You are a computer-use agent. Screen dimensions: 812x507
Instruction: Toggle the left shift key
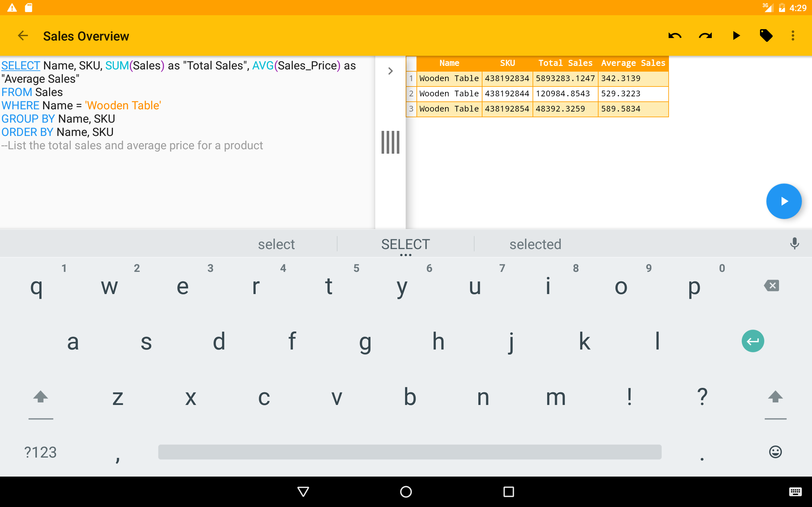pos(41,397)
